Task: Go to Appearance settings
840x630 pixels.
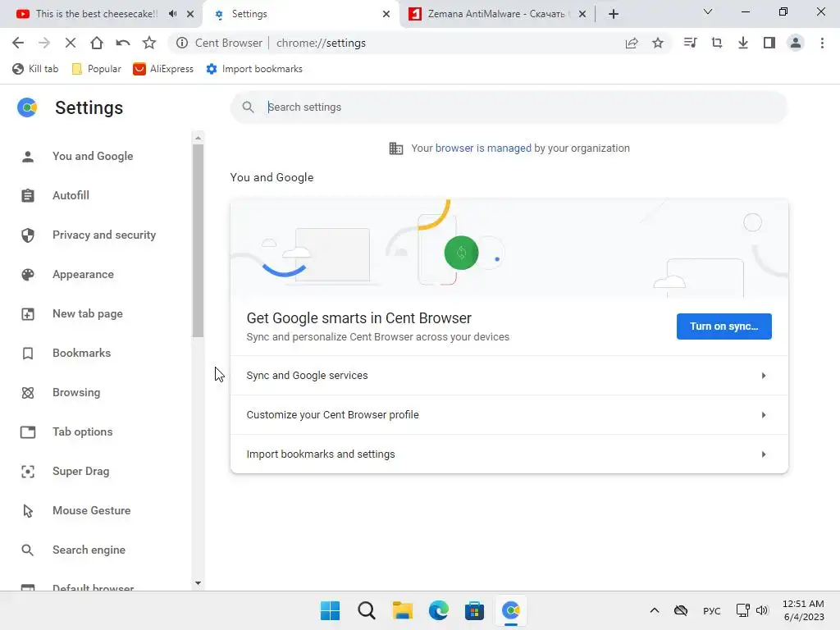Action: click(83, 274)
